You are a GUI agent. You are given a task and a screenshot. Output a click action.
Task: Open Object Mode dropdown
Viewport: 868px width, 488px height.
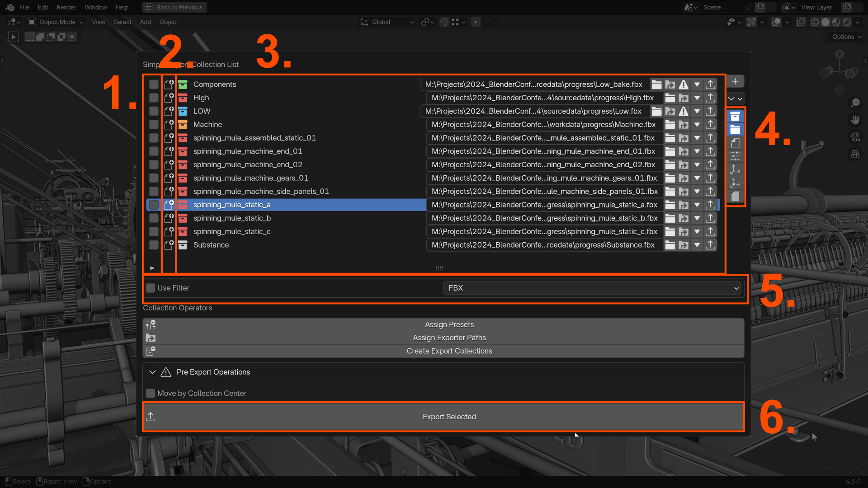[x=56, y=22]
